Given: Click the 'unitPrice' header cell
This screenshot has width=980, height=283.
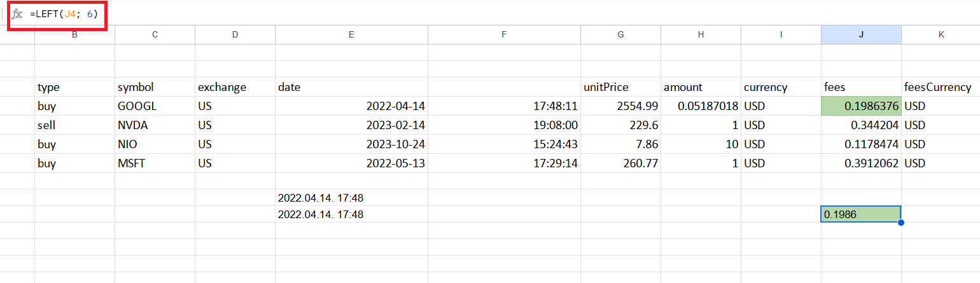Looking at the screenshot, I should click(620, 87).
